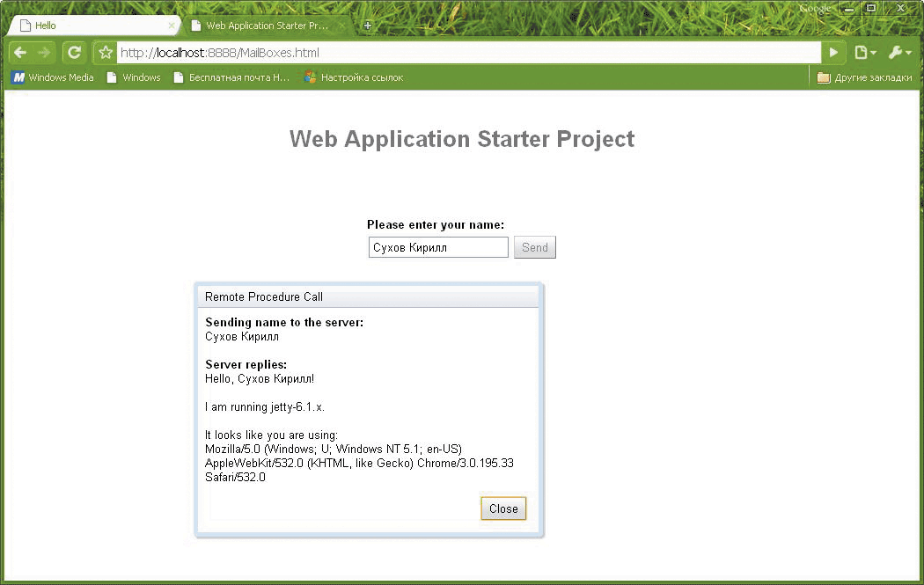Click the 'I am running jetty-6.1.x.' line
The image size is (924, 585).
(265, 407)
